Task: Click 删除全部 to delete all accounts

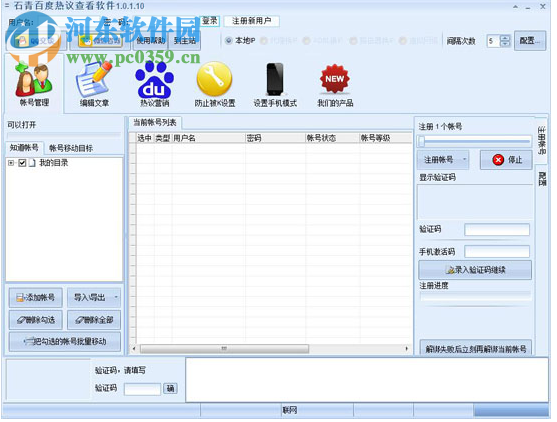Action: [94, 320]
